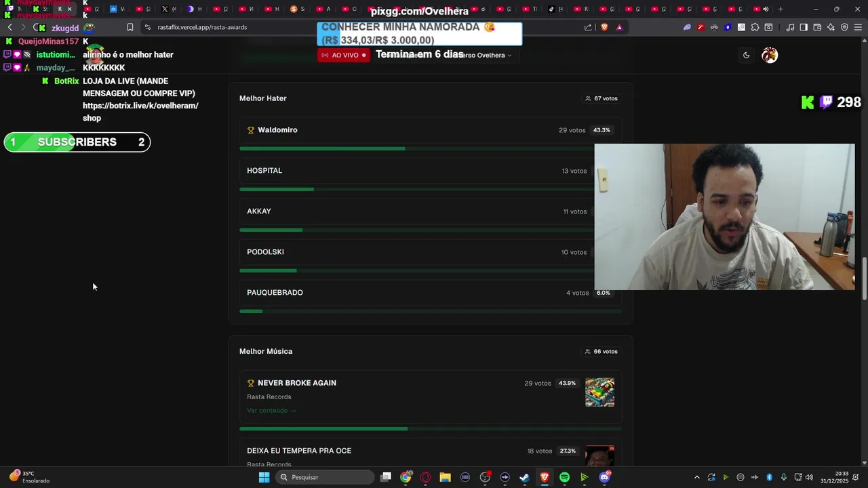This screenshot has height=488, width=868.
Task: Open Spotify from the taskbar
Action: click(564, 477)
